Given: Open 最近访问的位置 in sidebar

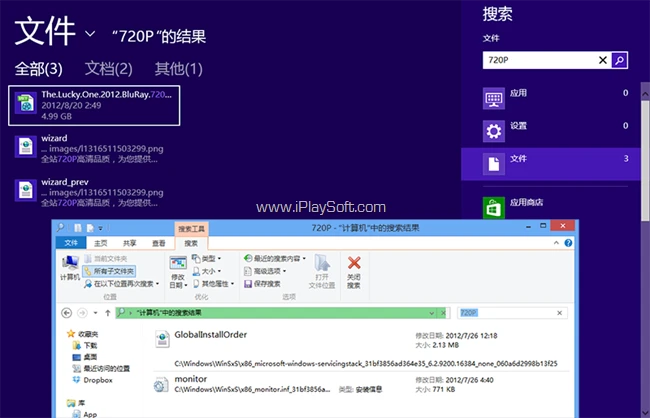Looking at the screenshot, I should coord(101,368).
